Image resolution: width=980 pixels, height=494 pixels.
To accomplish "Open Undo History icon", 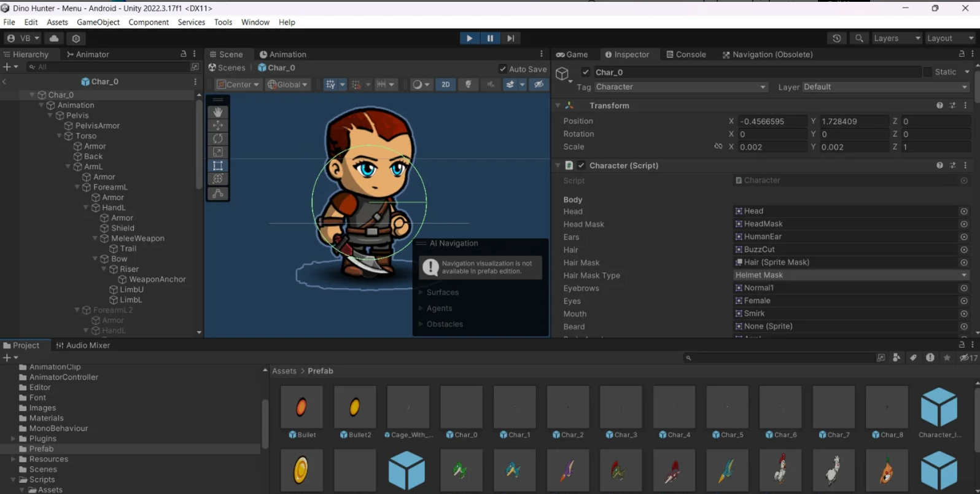I will [x=837, y=38].
